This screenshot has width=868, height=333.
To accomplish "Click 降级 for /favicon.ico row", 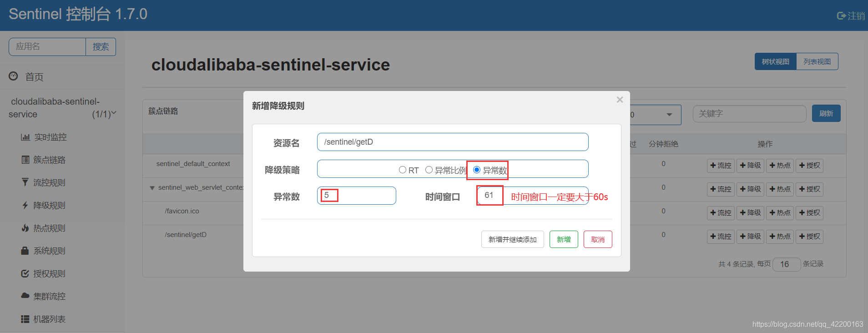I will point(750,213).
